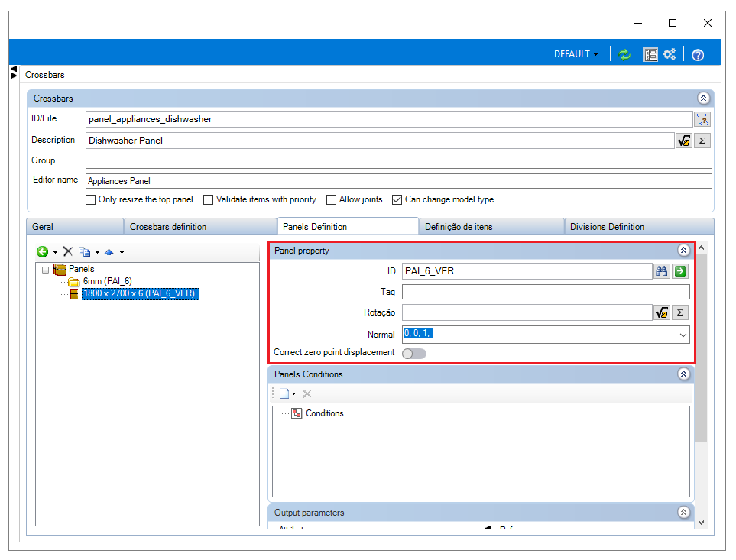Open the gears settings icon
The image size is (736, 560).
670,54
